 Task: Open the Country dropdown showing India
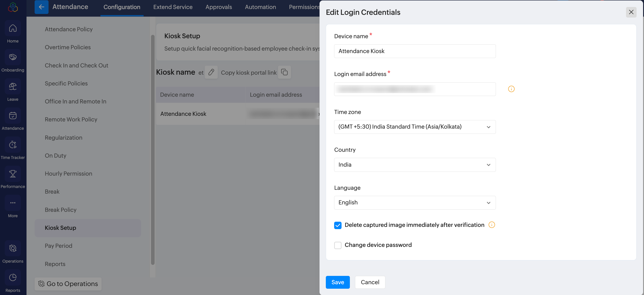(415, 165)
